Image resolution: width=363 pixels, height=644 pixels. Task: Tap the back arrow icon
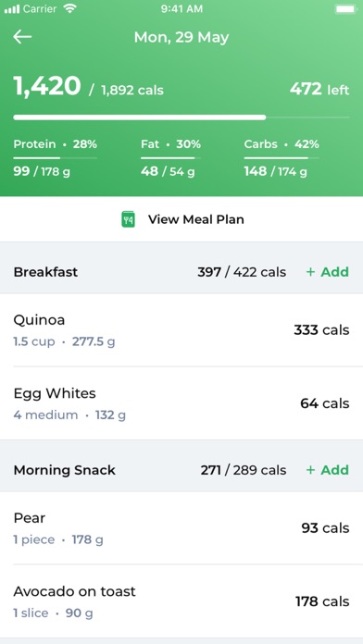(x=22, y=37)
